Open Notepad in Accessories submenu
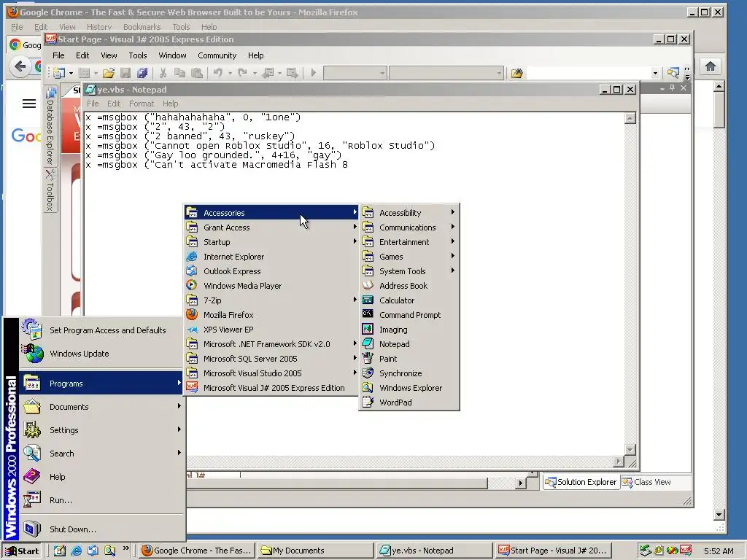The width and height of the screenshot is (747, 560). (x=409, y=344)
